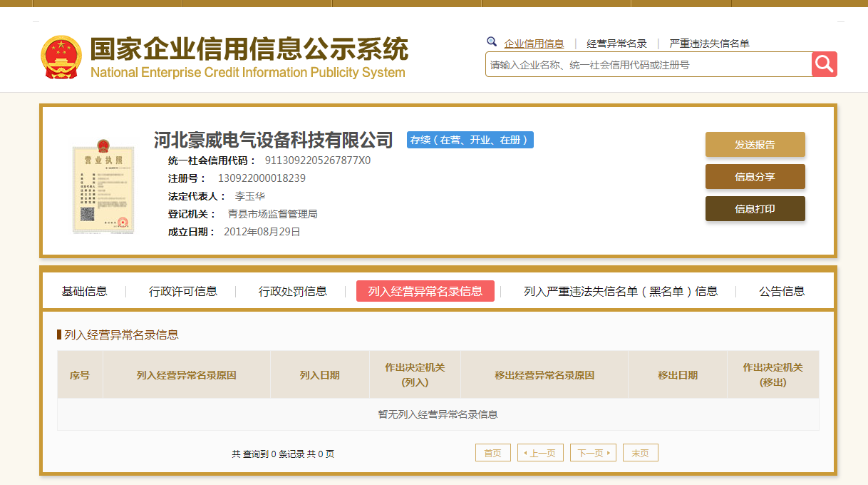868x485 pixels.
Task: Click the 国家企业信用信息公示系统 site title
Action: pos(249,49)
